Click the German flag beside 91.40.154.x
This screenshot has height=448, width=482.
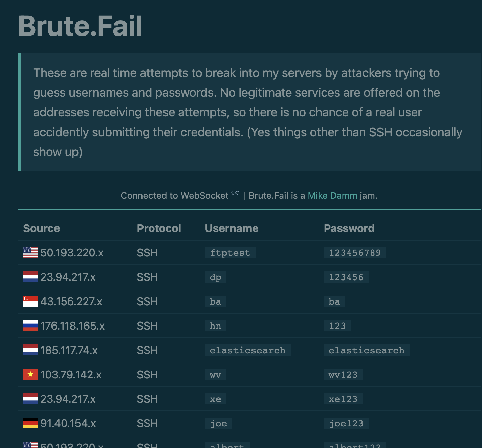click(30, 423)
